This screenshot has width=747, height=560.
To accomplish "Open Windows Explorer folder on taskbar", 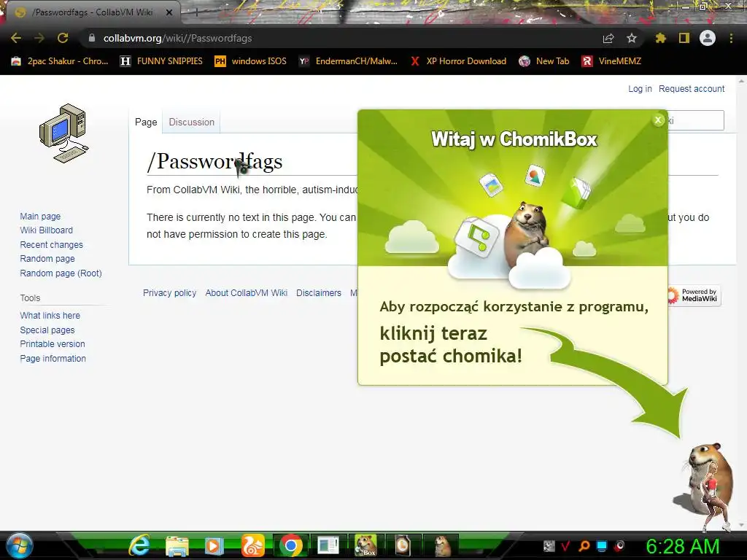I will coord(177,545).
